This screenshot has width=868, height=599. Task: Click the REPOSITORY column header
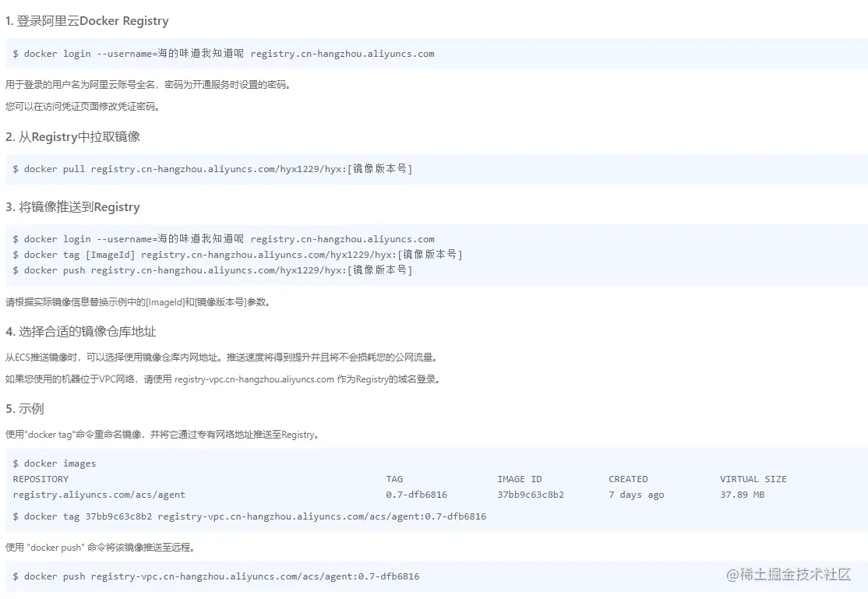click(41, 479)
